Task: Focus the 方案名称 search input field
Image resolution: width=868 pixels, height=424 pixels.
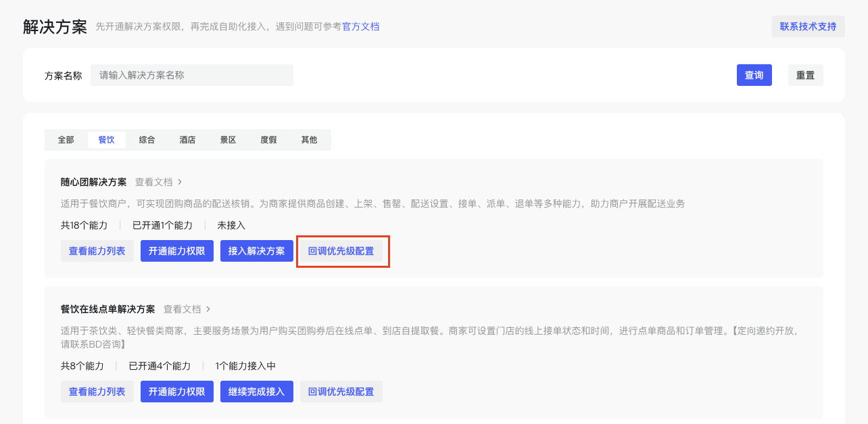Action: coord(192,75)
